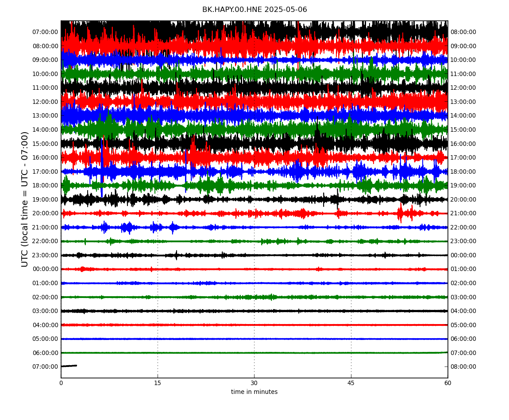Click the right-side 18:00:00 label
The width and height of the screenshot is (509, 420).
463,172
